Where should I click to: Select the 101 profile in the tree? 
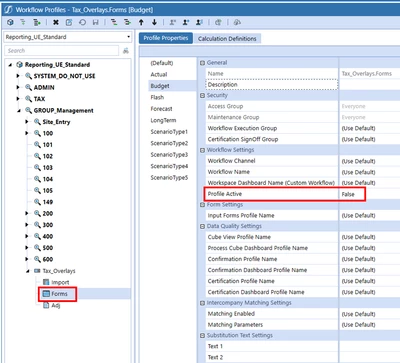tap(48, 145)
